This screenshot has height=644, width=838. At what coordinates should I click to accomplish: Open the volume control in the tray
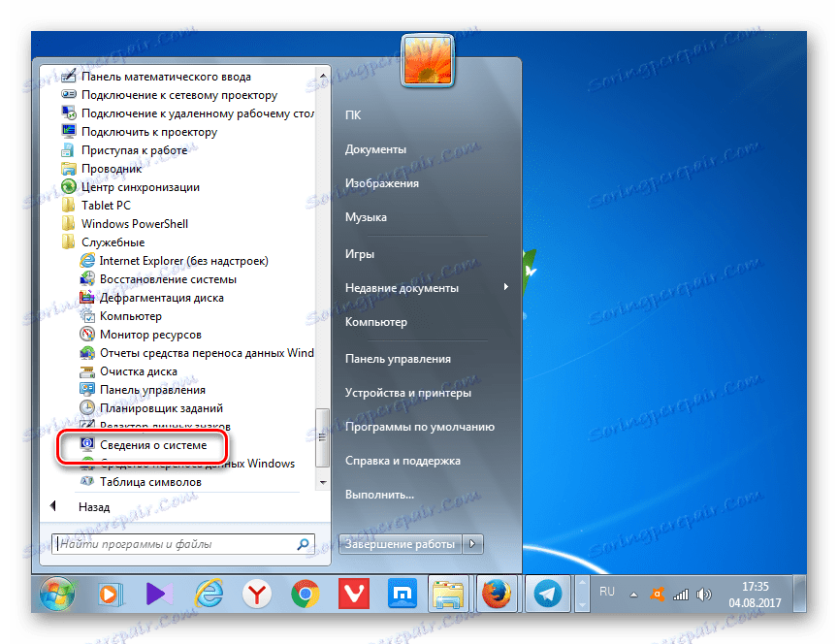click(x=703, y=594)
